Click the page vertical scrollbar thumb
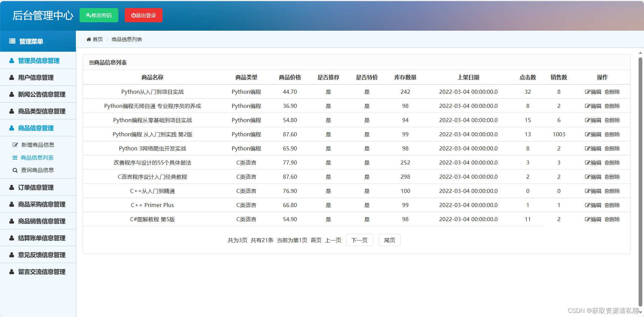644x317 pixels. click(x=640, y=182)
